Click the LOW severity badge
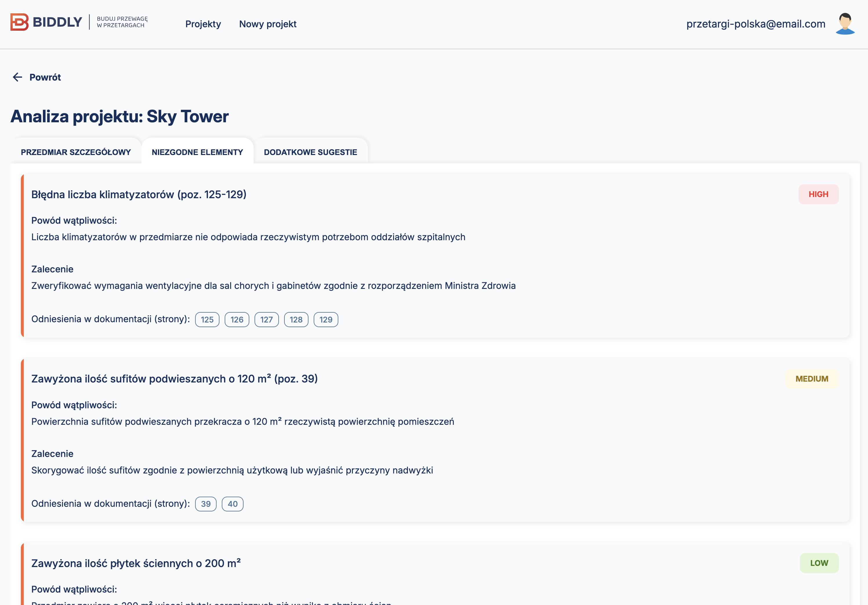 pos(819,563)
